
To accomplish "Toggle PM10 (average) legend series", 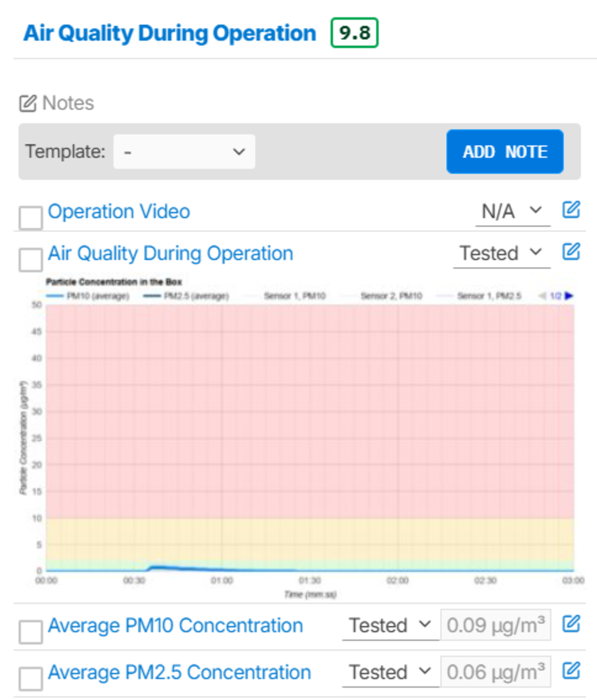I will click(88, 296).
